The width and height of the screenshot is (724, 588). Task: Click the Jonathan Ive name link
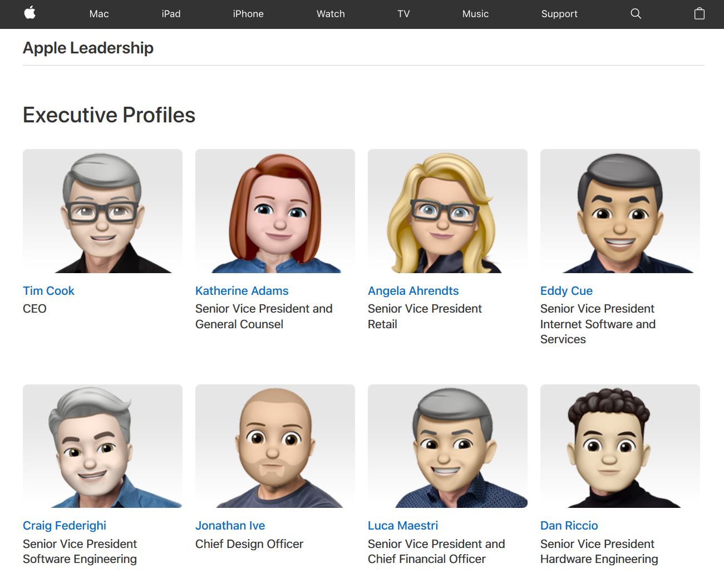(x=230, y=526)
